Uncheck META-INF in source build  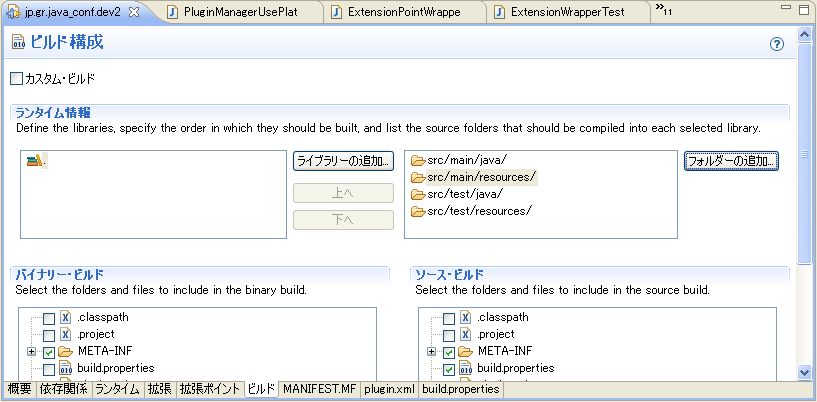[x=449, y=353]
